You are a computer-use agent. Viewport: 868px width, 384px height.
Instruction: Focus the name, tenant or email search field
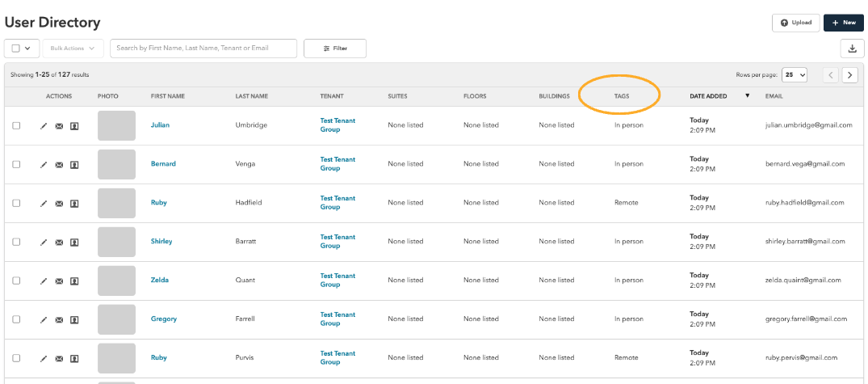pos(203,49)
